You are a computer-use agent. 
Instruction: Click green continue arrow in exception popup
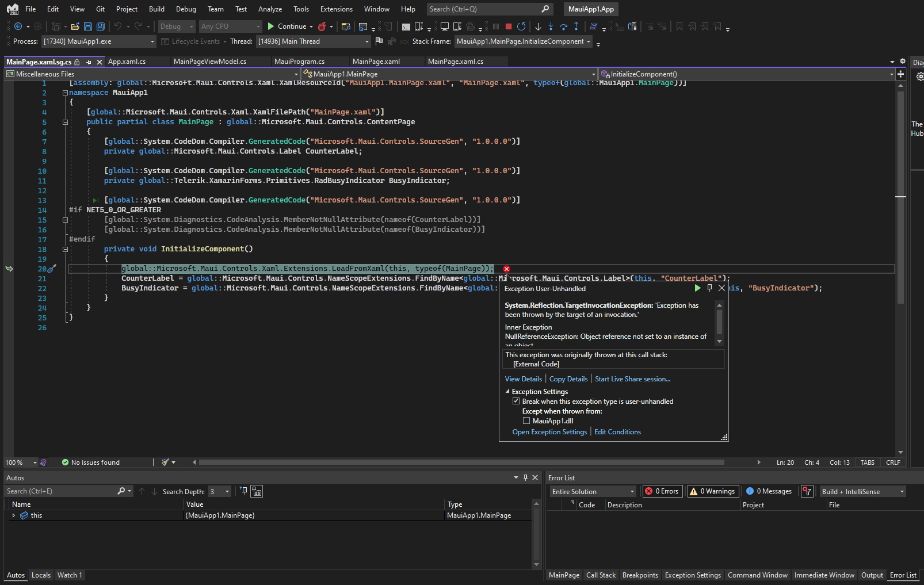tap(697, 288)
